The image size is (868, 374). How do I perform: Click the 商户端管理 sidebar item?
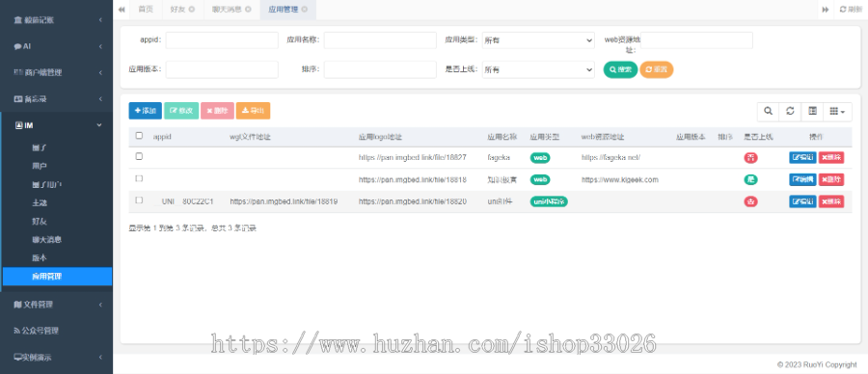coord(57,72)
